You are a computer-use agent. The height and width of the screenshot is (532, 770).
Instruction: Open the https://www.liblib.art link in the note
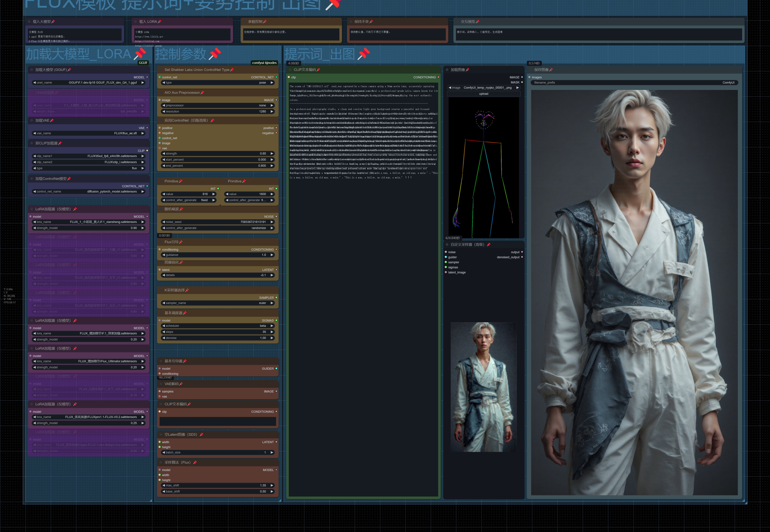(149, 37)
